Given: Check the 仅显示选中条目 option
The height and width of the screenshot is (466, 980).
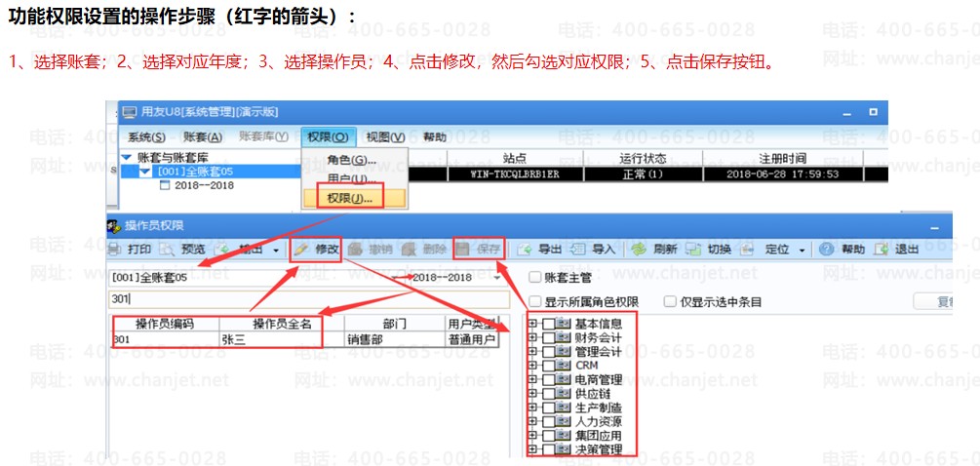Looking at the screenshot, I should (670, 302).
